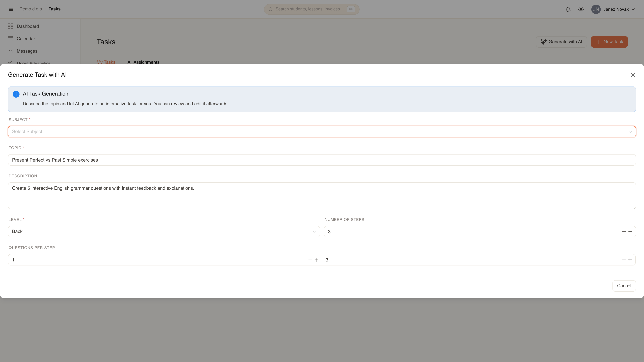Click the JN user avatar
The width and height of the screenshot is (644, 362).
(596, 9)
